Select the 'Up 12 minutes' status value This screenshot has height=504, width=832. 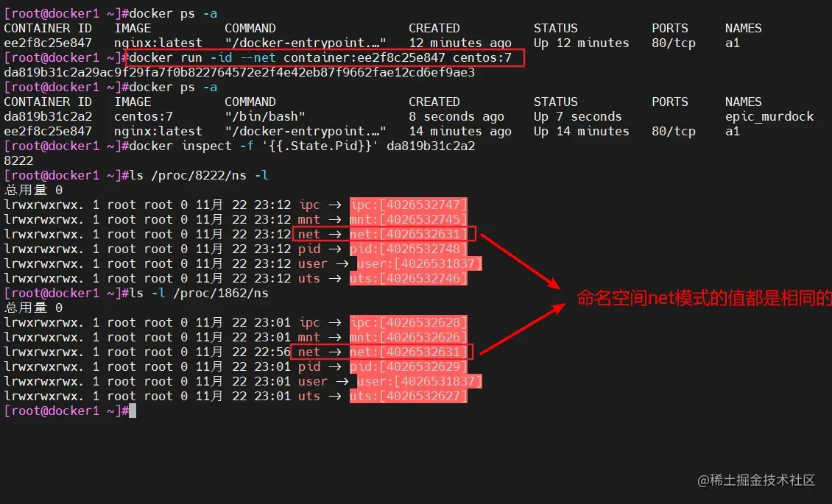(x=581, y=43)
